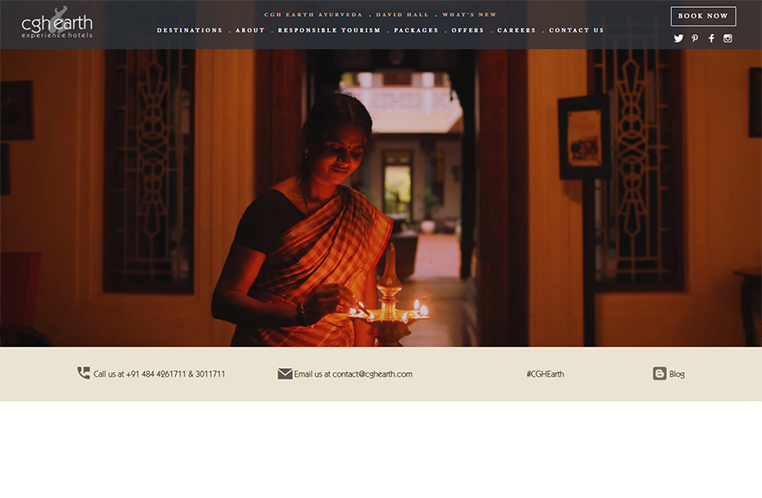Click the phone call icon
Screen dimensions: 762x498
pyautogui.click(x=84, y=373)
